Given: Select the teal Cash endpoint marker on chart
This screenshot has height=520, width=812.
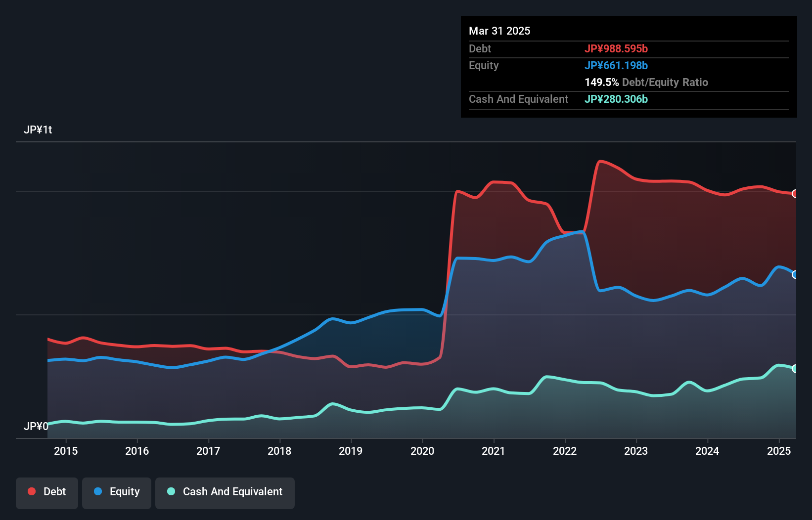Looking at the screenshot, I should (795, 369).
